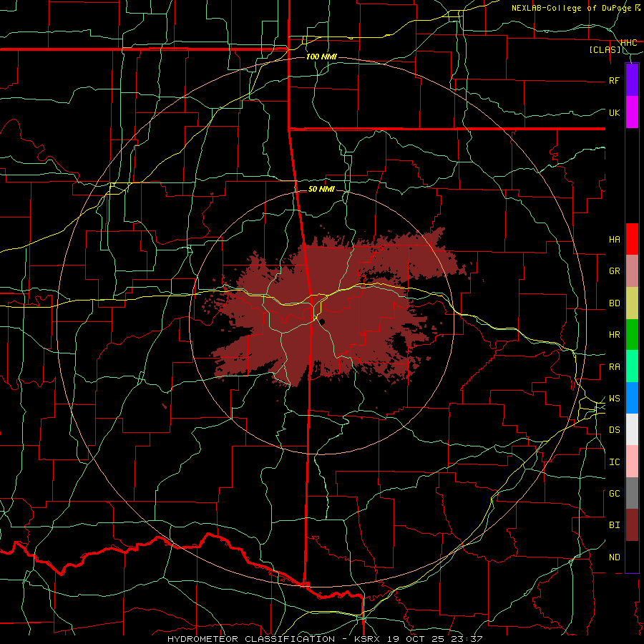Click the [CLAS] units label
The height and width of the screenshot is (644, 644).
coord(605,50)
